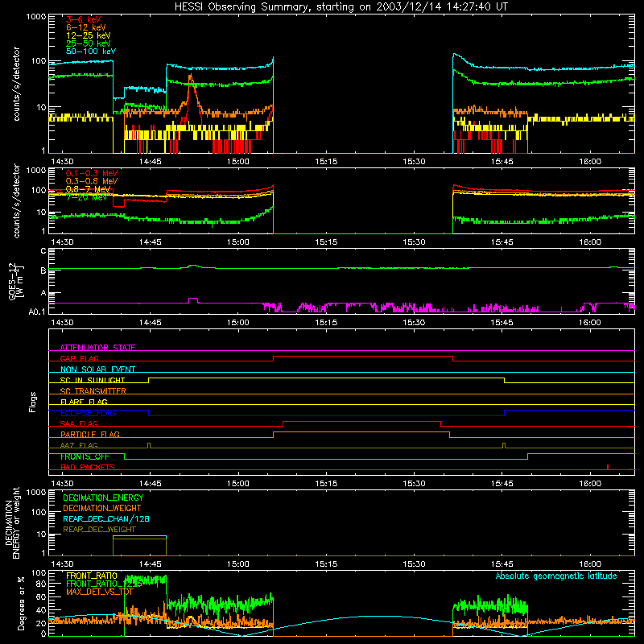
Task: Click 16:00 tick label under top panel
Action: click(590, 162)
